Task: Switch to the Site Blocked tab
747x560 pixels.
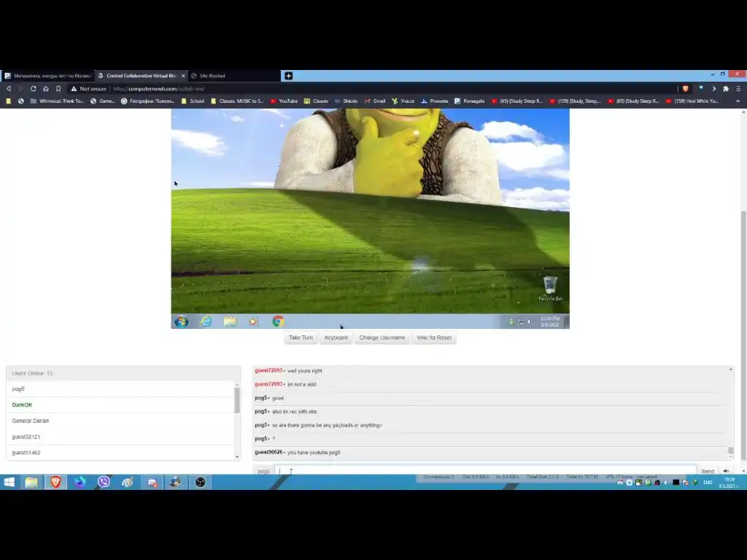Action: (233, 76)
